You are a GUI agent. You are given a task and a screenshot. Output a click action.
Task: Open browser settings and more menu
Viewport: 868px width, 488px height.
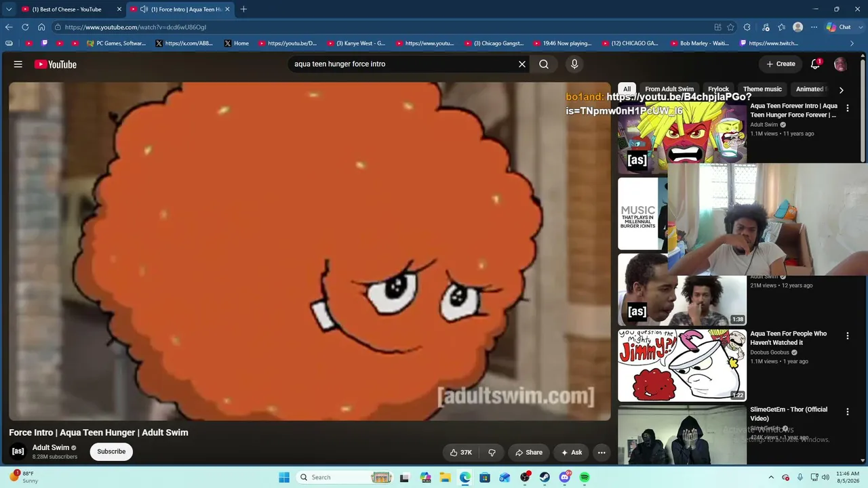[814, 27]
